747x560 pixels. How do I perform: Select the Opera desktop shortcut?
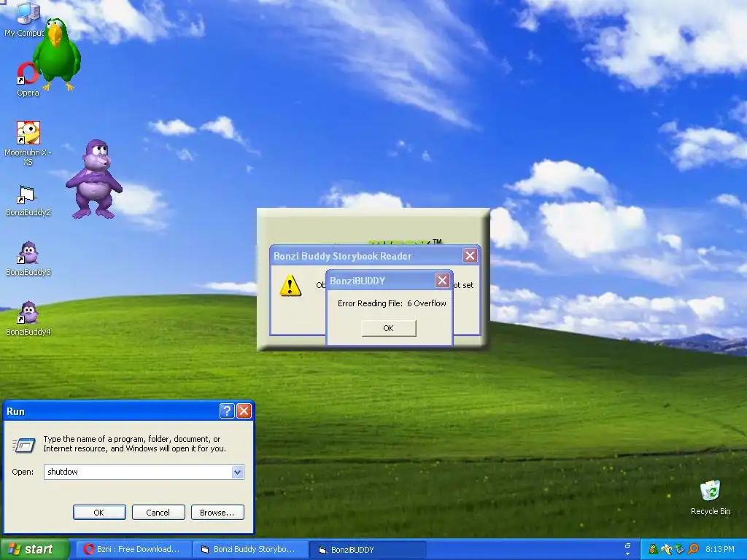[28, 79]
